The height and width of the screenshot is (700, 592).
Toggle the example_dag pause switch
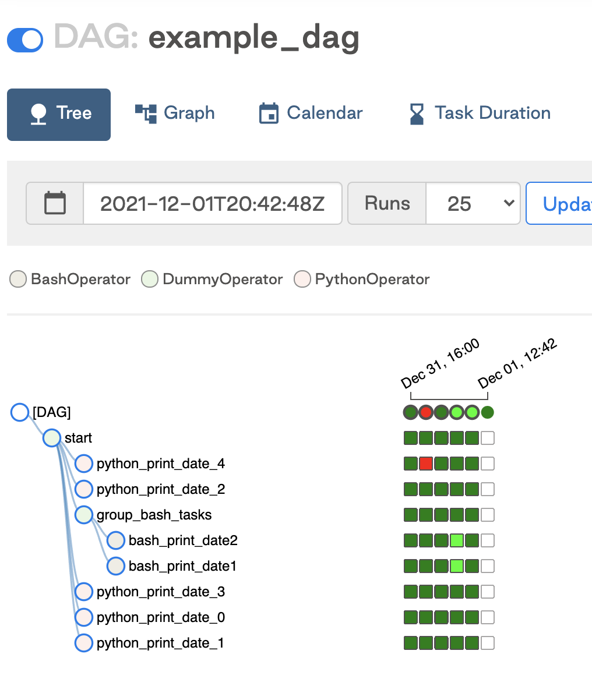coord(25,40)
